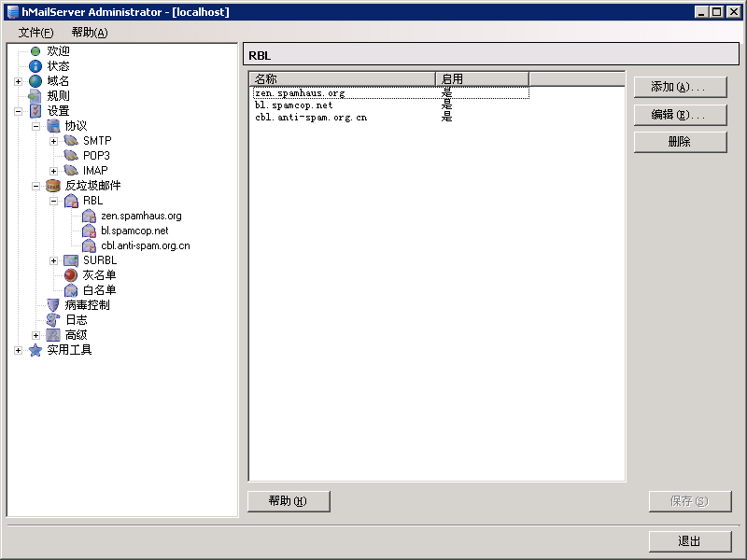Viewport: 747px width, 560px height.
Task: Click the icon beside bl.spamcop.net in tree
Action: [89, 231]
